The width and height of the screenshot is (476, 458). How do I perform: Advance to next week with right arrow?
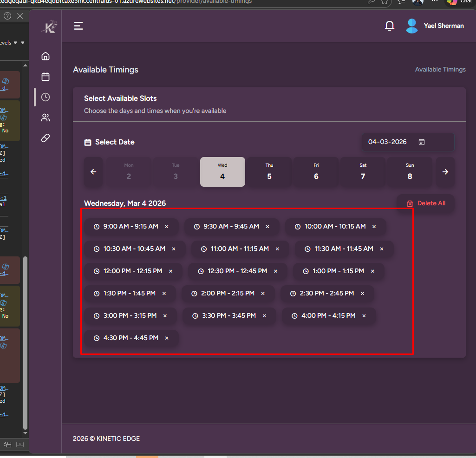tap(445, 172)
